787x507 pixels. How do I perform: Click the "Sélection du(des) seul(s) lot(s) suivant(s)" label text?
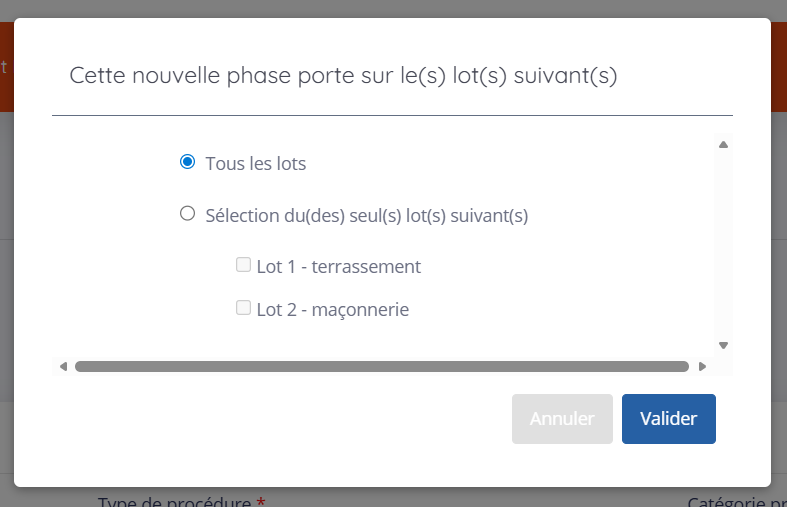pyautogui.click(x=366, y=215)
